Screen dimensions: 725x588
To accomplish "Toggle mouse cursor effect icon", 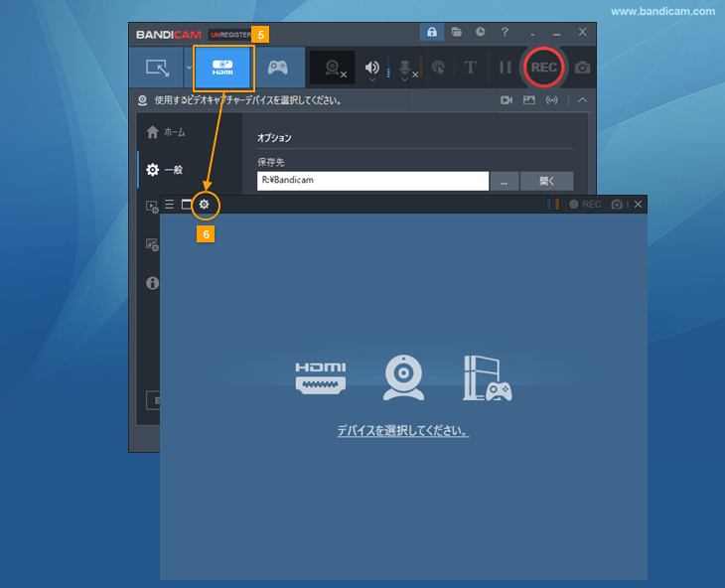I will 438,68.
